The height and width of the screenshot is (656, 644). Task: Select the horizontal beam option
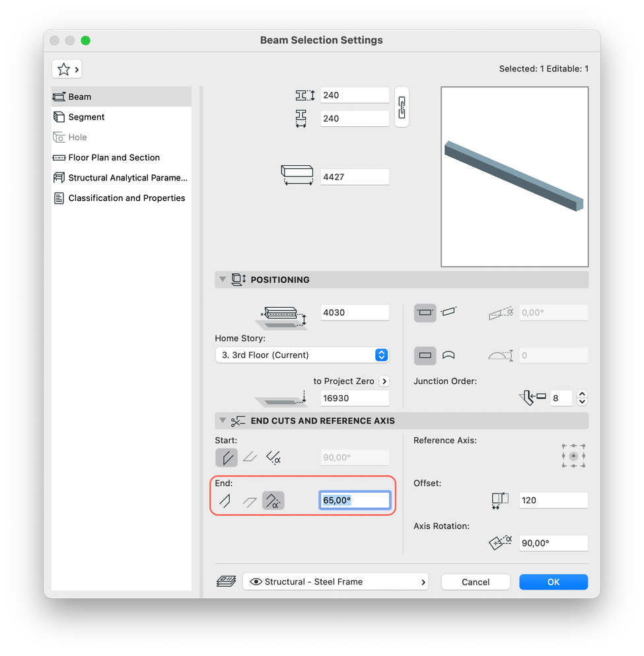[x=425, y=313]
